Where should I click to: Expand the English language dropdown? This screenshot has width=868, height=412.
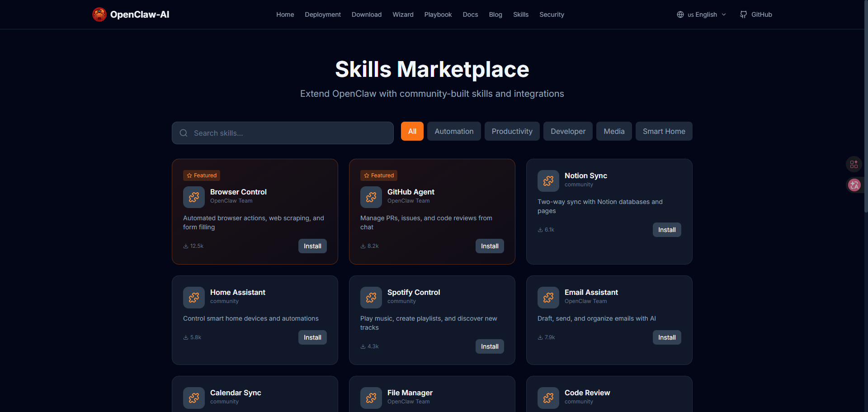702,14
